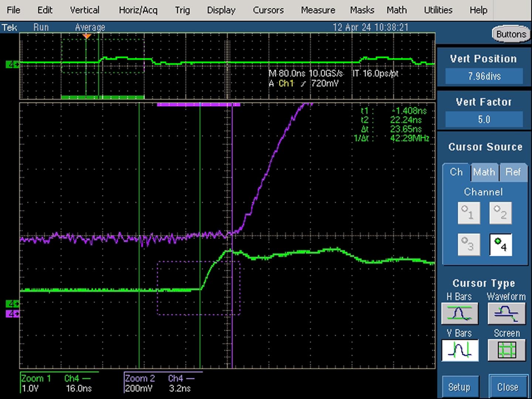Viewport: 532px width, 399px height.
Task: Click the orange trigger position marker
Action: coord(86,36)
